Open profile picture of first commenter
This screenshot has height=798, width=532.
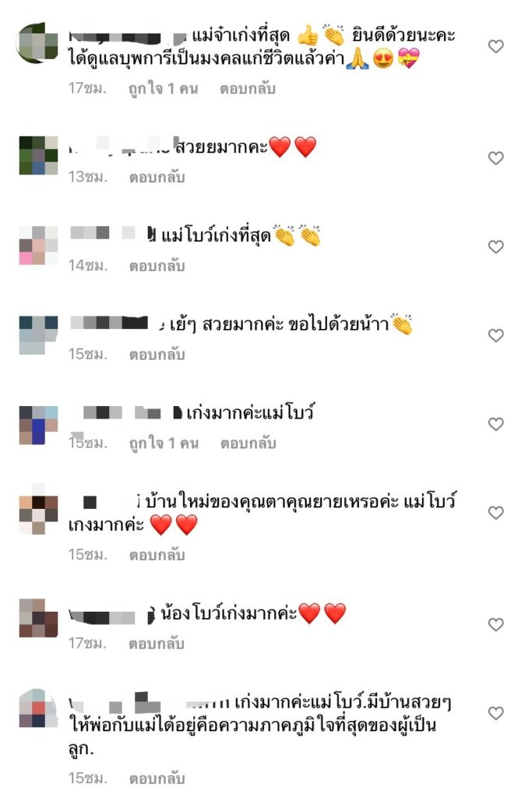[x=38, y=43]
